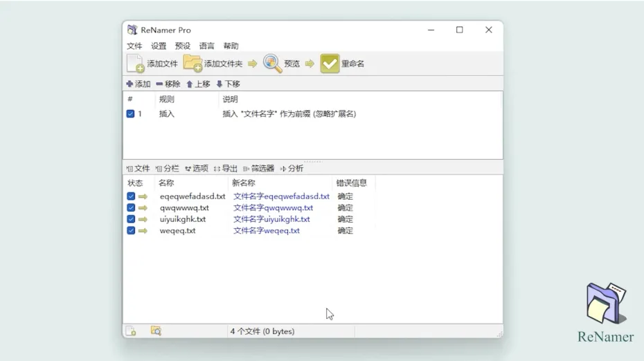This screenshot has width=644, height=361.
Task: Click the 规则 column header
Action: click(167, 100)
